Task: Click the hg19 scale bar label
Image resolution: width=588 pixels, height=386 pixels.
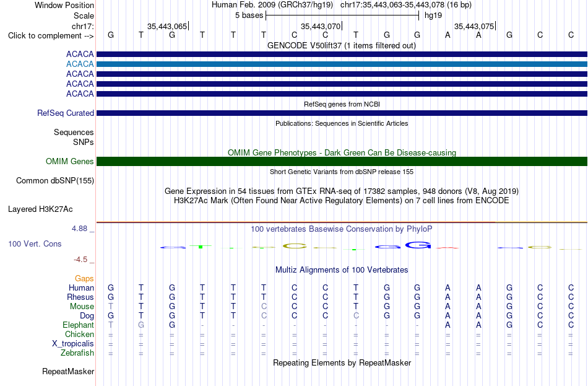Action: point(433,15)
